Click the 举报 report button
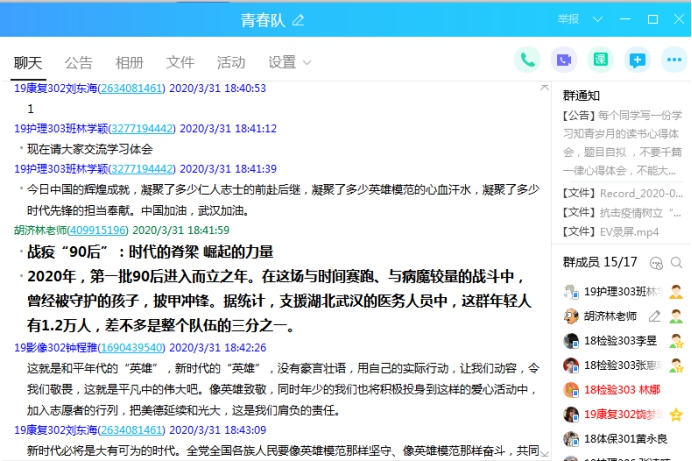This screenshot has height=461, width=692. (569, 19)
